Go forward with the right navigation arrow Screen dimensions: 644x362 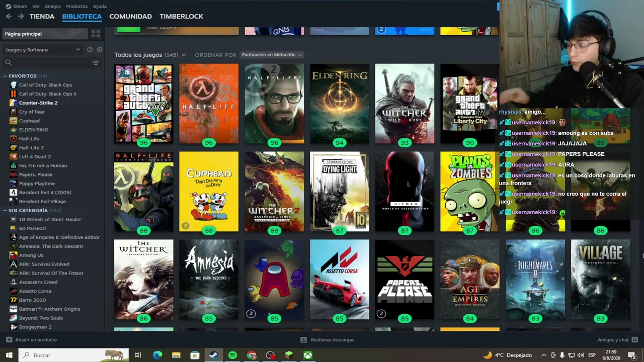pyautogui.click(x=21, y=16)
